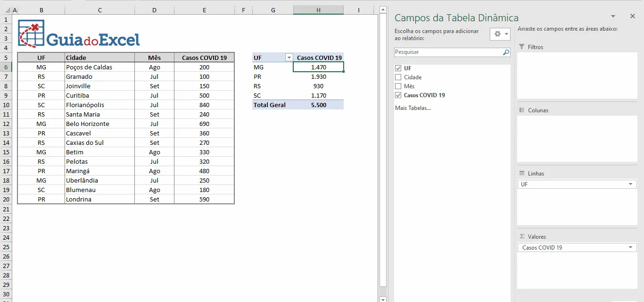Select cell containing Joinville
The image size is (644, 302).
tap(100, 86)
